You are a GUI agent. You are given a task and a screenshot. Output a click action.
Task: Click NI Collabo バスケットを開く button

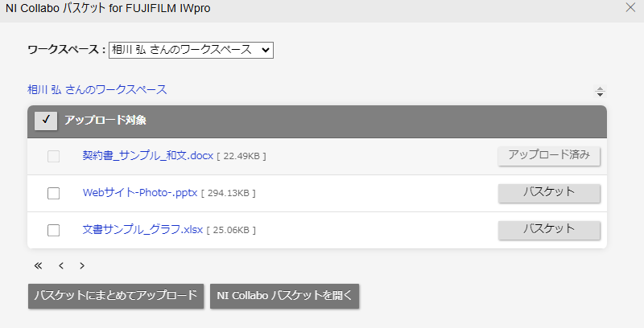285,296
